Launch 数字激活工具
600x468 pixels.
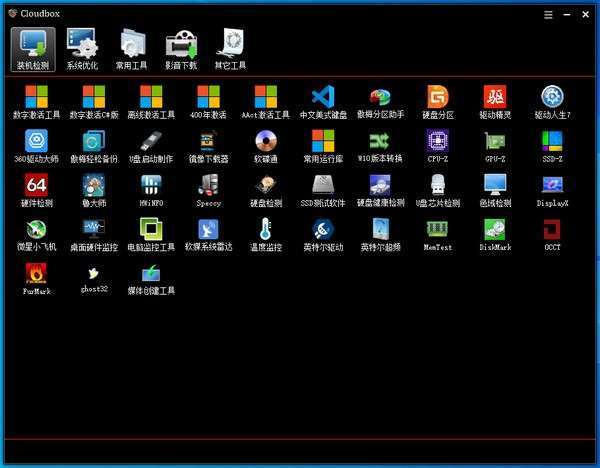click(36, 102)
